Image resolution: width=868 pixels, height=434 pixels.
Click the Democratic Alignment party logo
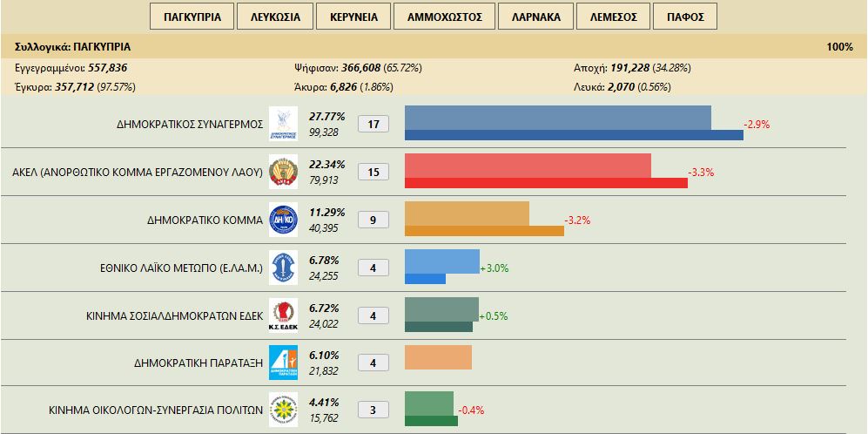click(x=283, y=363)
